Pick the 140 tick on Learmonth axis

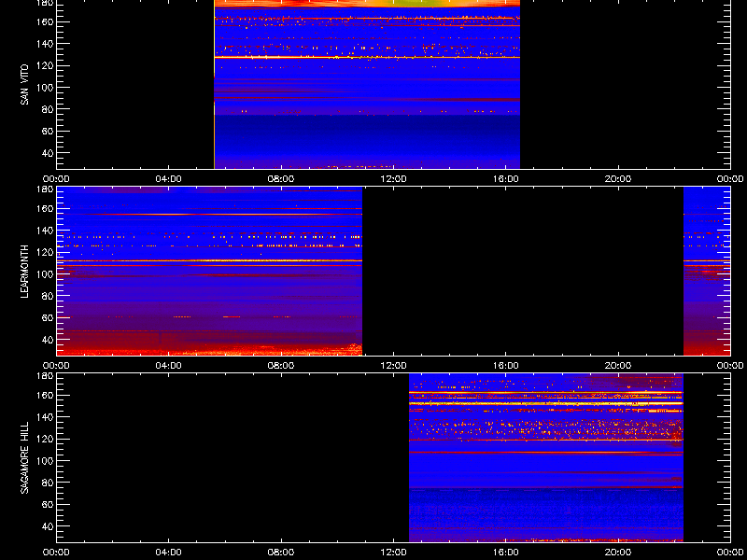click(x=43, y=231)
